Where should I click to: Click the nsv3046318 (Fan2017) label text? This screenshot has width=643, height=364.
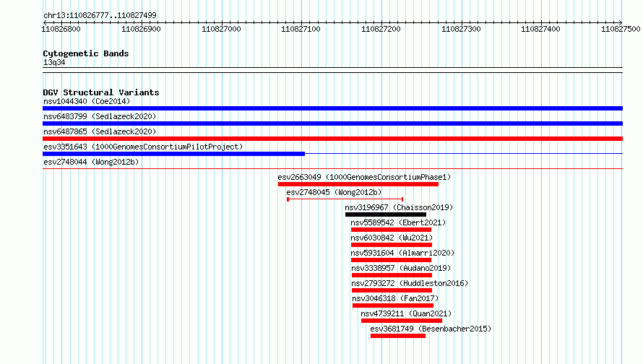395,298
